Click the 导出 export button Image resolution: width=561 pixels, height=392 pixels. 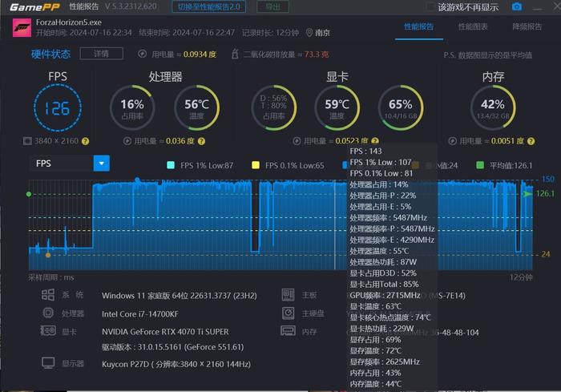273,7
